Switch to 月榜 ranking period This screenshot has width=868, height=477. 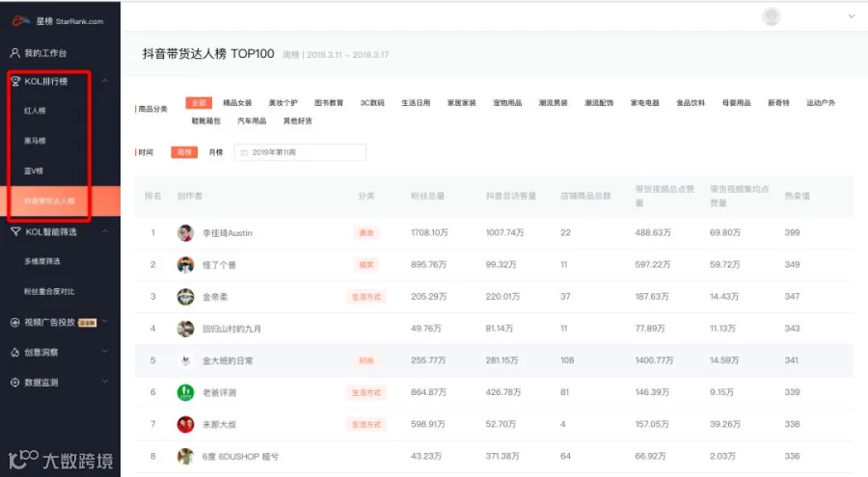point(216,152)
